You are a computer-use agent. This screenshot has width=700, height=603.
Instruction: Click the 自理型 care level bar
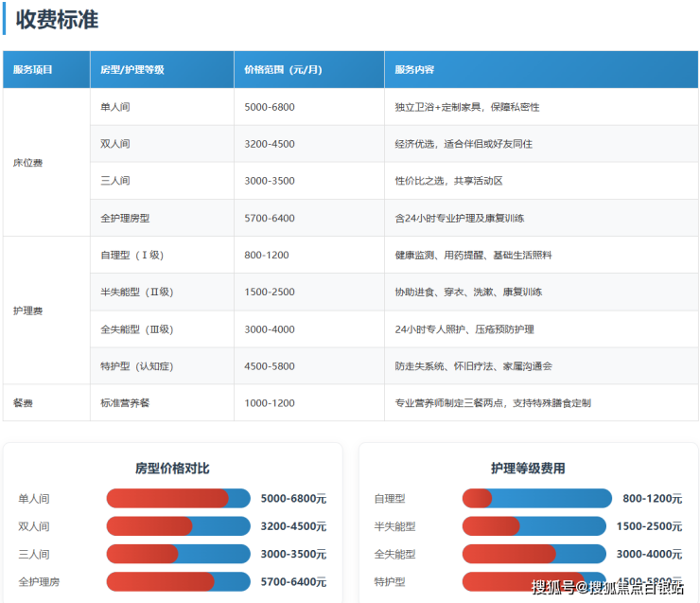pos(534,498)
